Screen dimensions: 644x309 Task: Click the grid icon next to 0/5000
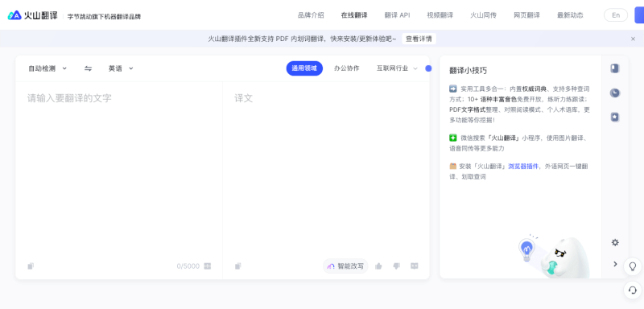click(208, 266)
